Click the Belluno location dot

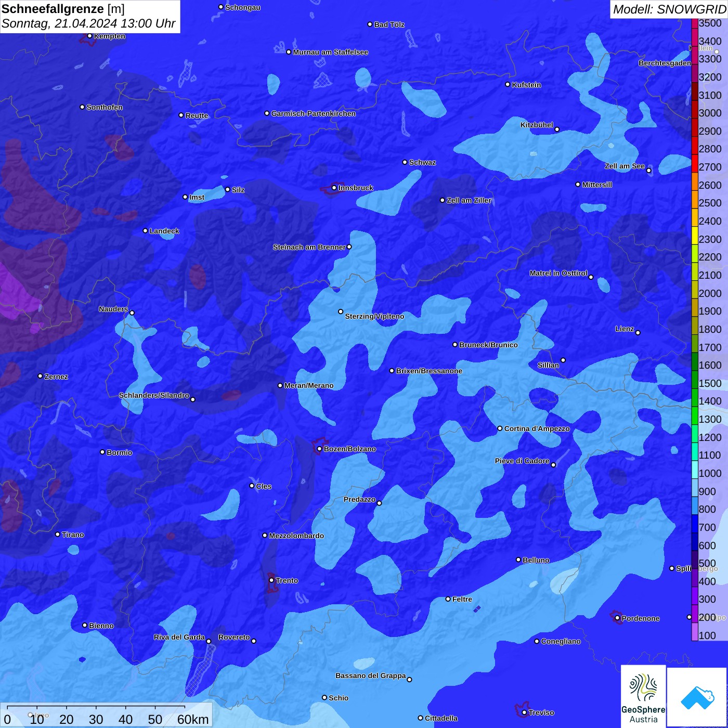(518, 560)
